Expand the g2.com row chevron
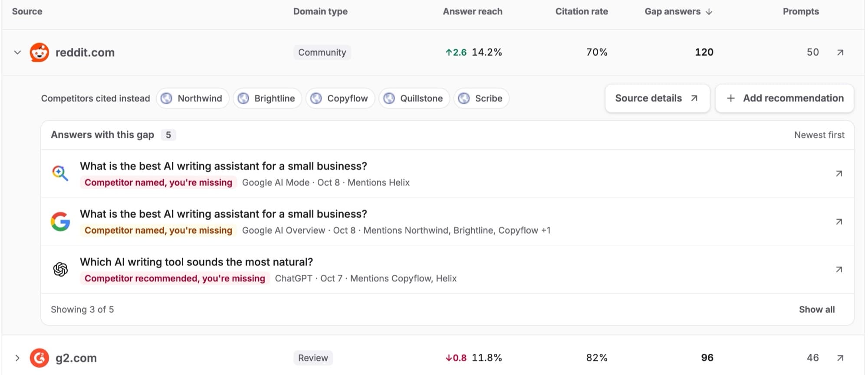Image resolution: width=868 pixels, height=375 pixels. (x=17, y=358)
